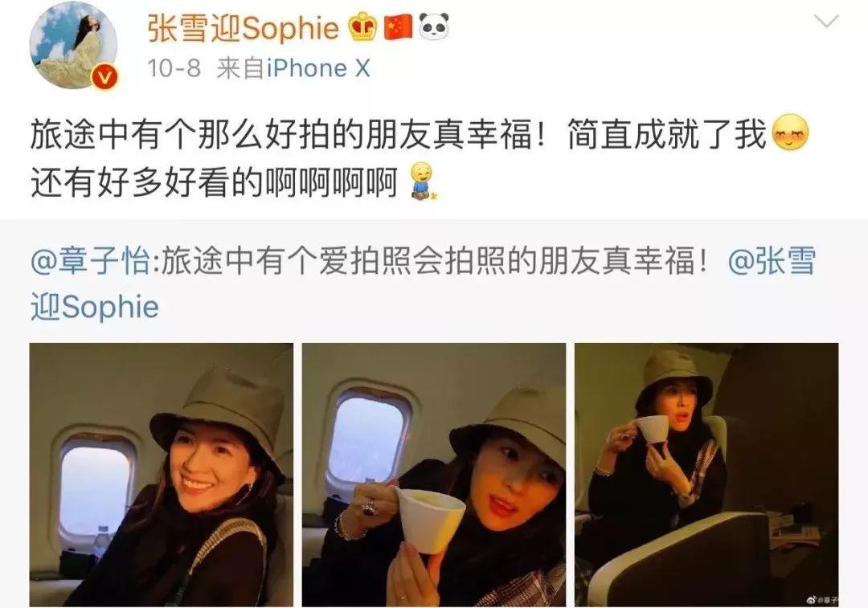Tap the gold crown membership badge
Screen dimensions: 868x608
362,27
